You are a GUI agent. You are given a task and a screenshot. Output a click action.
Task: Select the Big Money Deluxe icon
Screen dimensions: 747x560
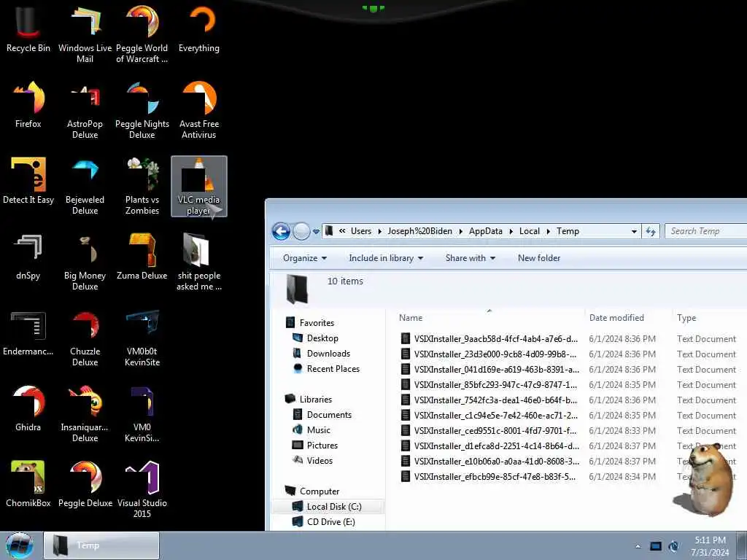click(x=85, y=262)
